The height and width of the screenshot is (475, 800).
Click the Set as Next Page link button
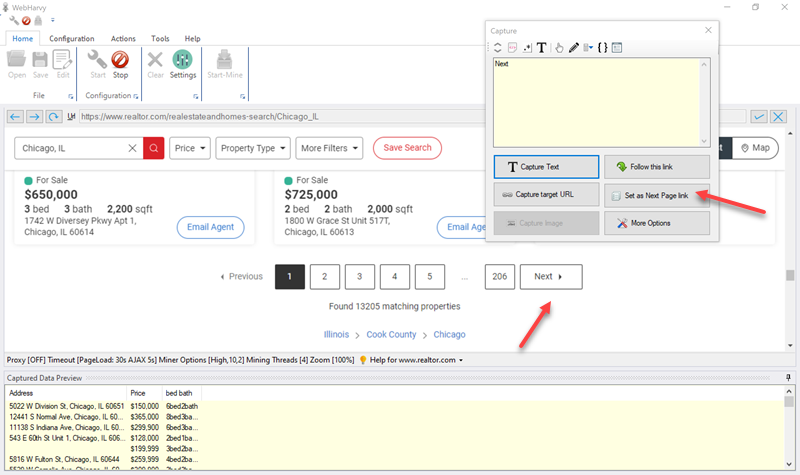point(657,195)
